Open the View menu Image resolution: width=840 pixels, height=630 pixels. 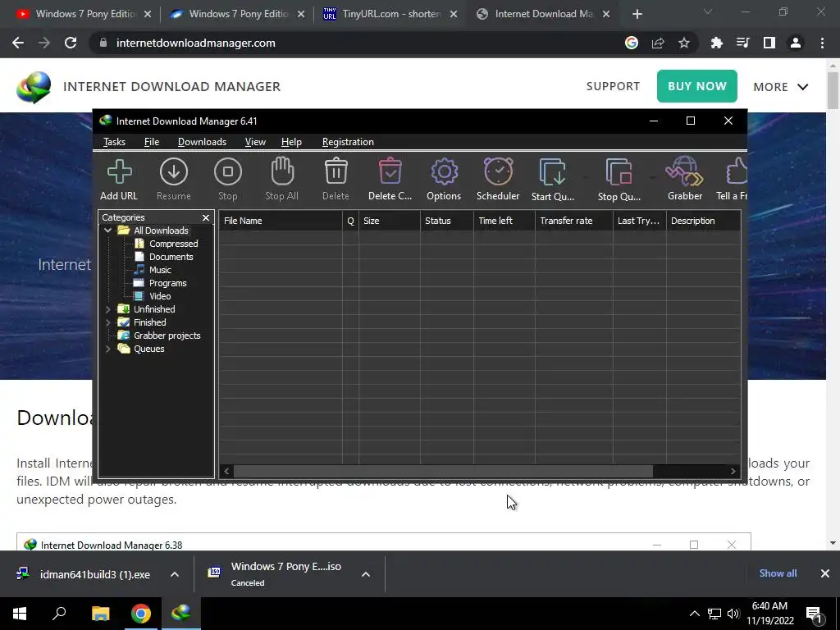point(255,142)
